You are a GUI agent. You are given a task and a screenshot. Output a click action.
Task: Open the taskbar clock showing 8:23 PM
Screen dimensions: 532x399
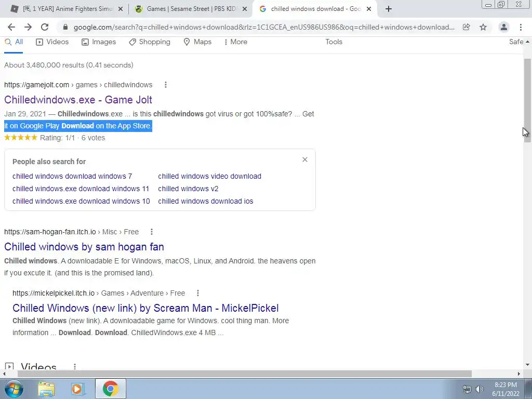(x=506, y=389)
